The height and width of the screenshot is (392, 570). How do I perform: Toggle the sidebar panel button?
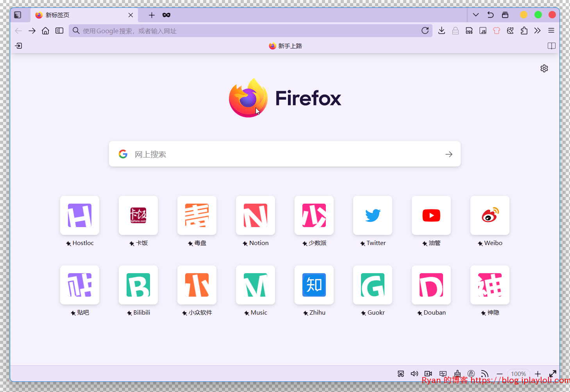coord(59,31)
